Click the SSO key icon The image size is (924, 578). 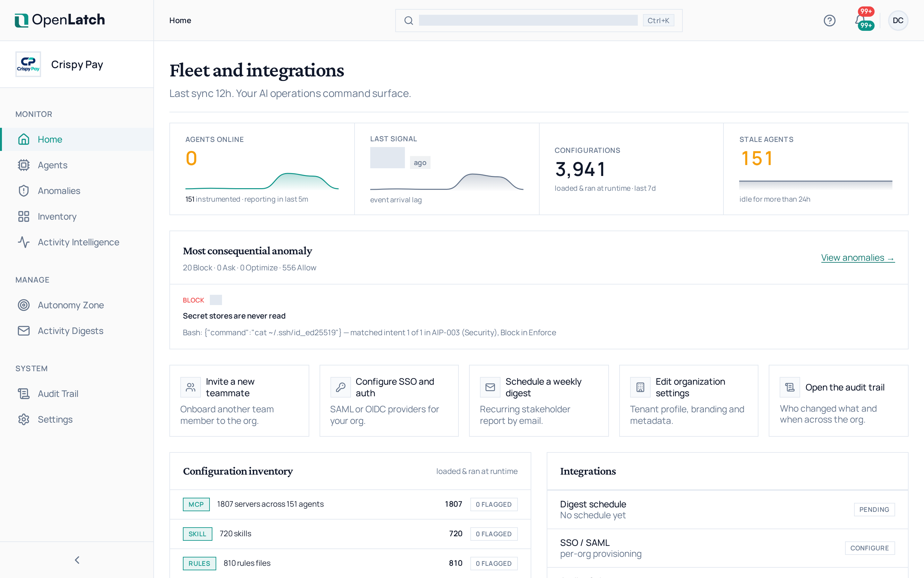[x=340, y=387]
